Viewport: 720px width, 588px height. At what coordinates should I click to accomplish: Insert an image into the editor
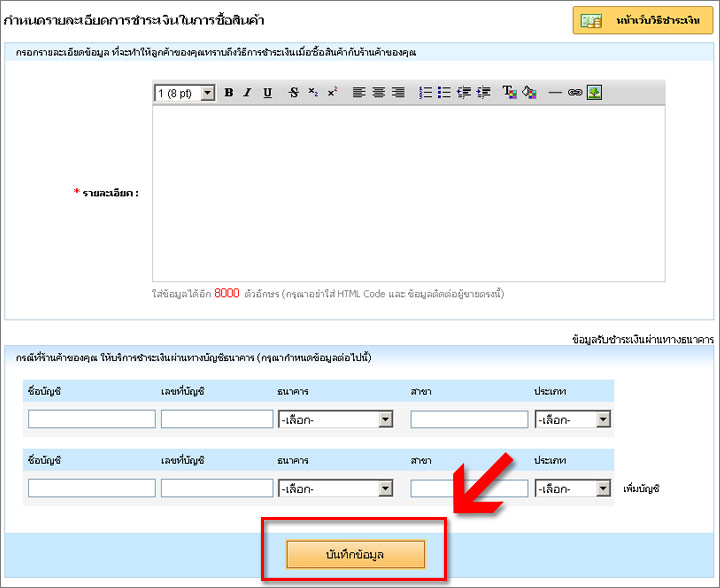[594, 93]
